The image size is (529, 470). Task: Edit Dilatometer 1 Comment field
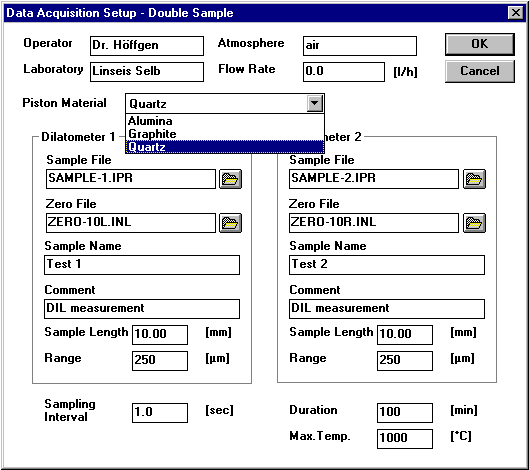point(142,309)
